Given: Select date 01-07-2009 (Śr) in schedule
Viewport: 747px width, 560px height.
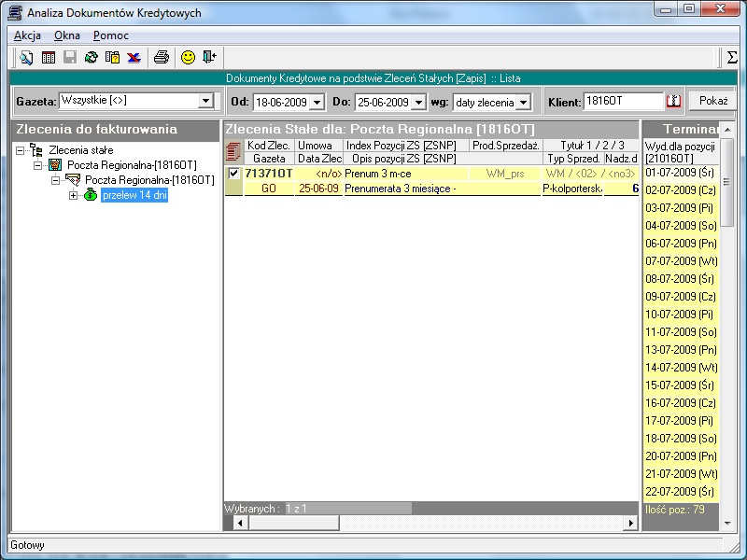Looking at the screenshot, I should 681,173.
